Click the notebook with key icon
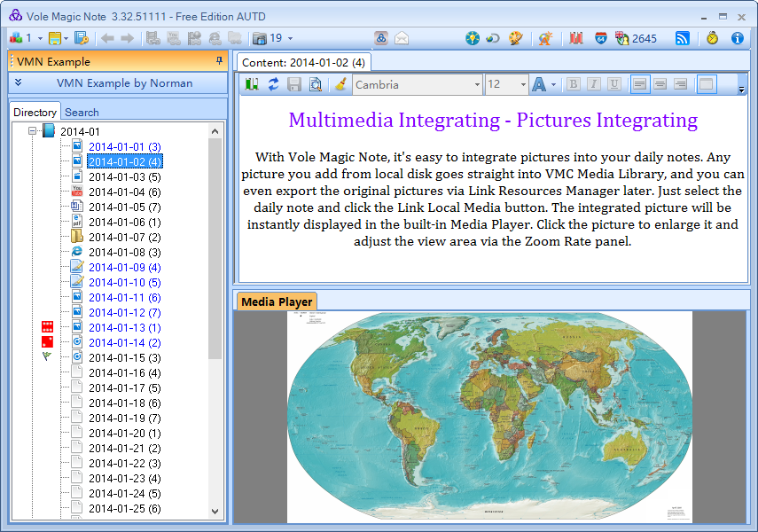The height and width of the screenshot is (532, 758). pyautogui.click(x=82, y=38)
